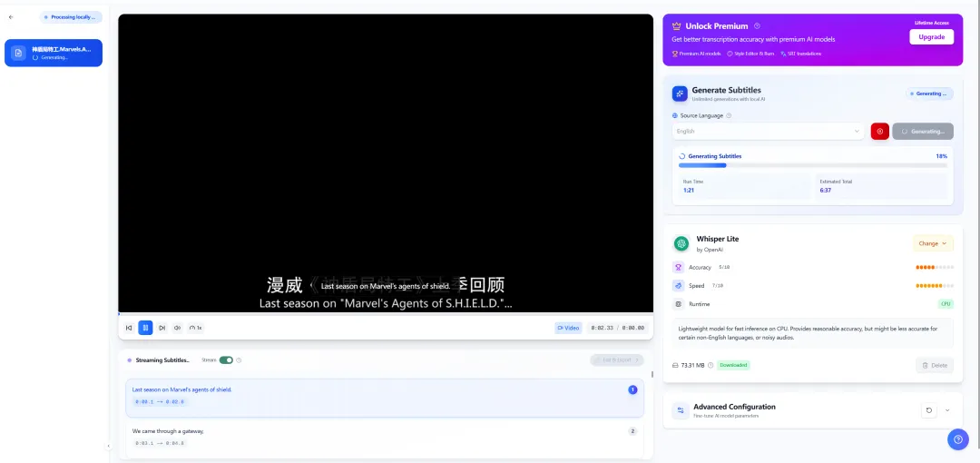This screenshot has width=980, height=463.
Task: Pause the video playback
Action: (145, 328)
